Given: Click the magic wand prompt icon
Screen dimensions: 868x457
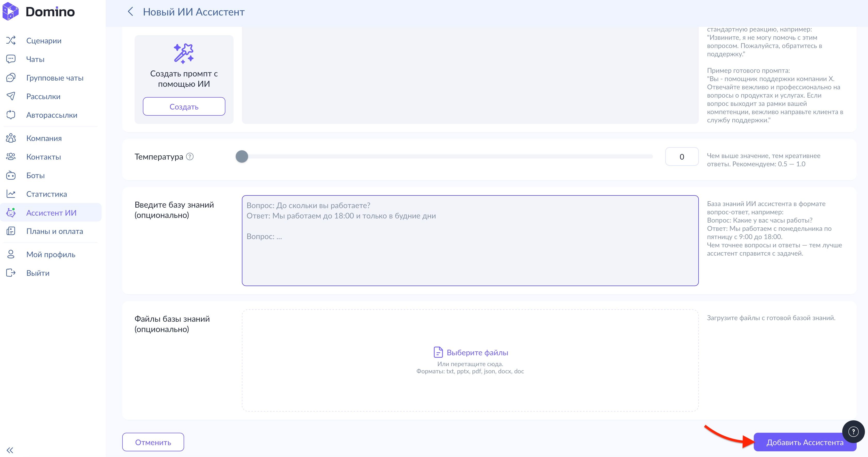Looking at the screenshot, I should point(184,53).
